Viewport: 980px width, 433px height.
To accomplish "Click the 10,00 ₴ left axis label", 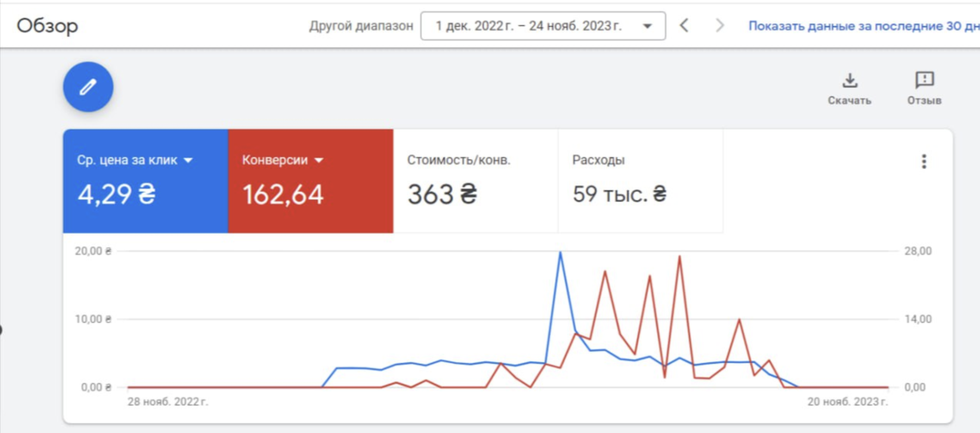I will point(93,319).
